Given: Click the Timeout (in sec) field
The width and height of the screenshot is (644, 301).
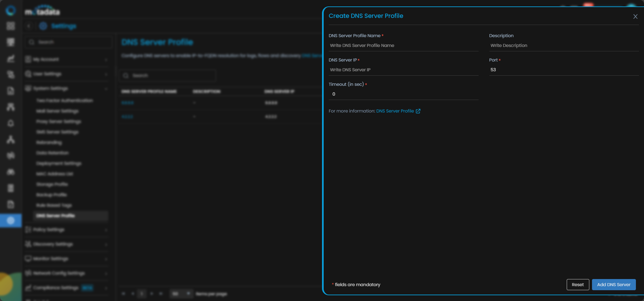Looking at the screenshot, I should pos(403,94).
